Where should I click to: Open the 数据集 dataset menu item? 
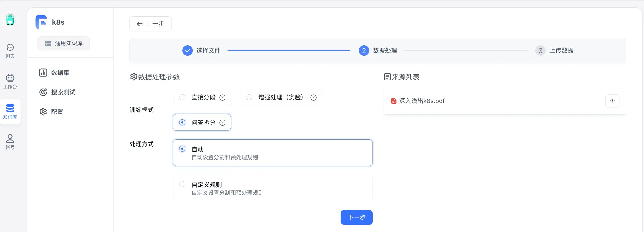(x=54, y=73)
